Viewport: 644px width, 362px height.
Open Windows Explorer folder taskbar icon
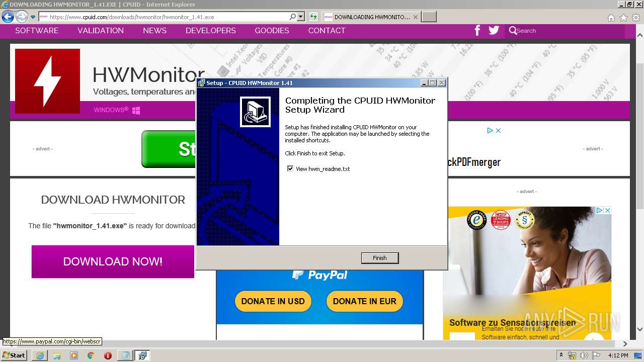pos(57,355)
